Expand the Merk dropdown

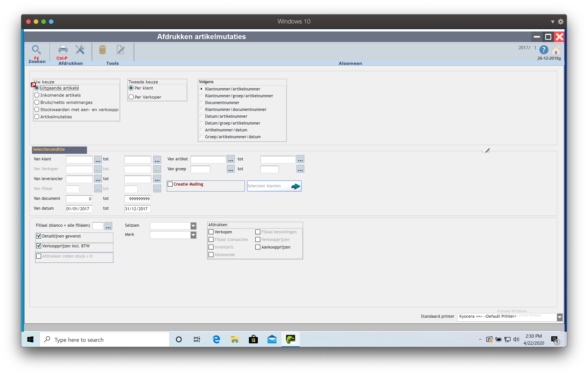(193, 235)
